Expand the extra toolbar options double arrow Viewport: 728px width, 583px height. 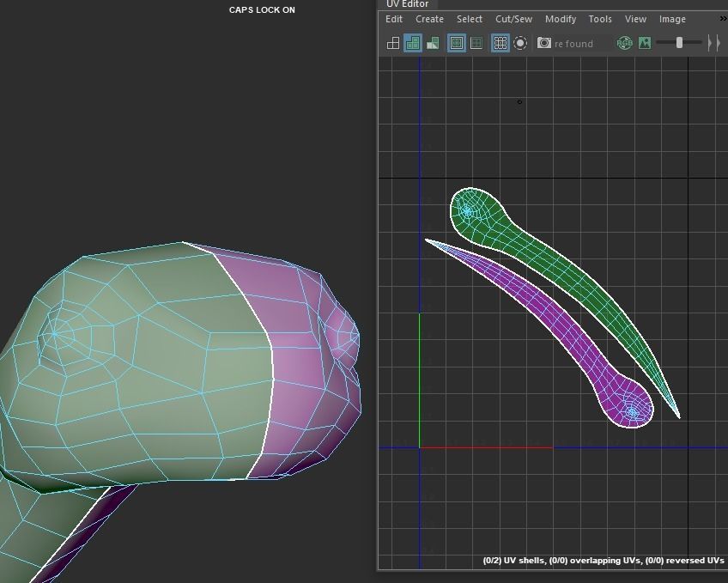pyautogui.click(x=716, y=43)
